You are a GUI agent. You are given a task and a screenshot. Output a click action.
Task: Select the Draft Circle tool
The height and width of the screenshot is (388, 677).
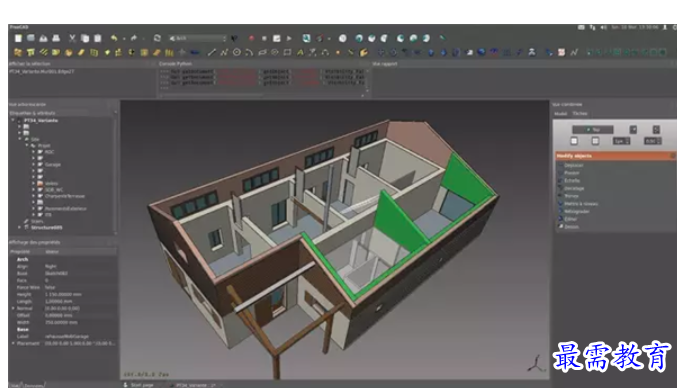(x=237, y=53)
